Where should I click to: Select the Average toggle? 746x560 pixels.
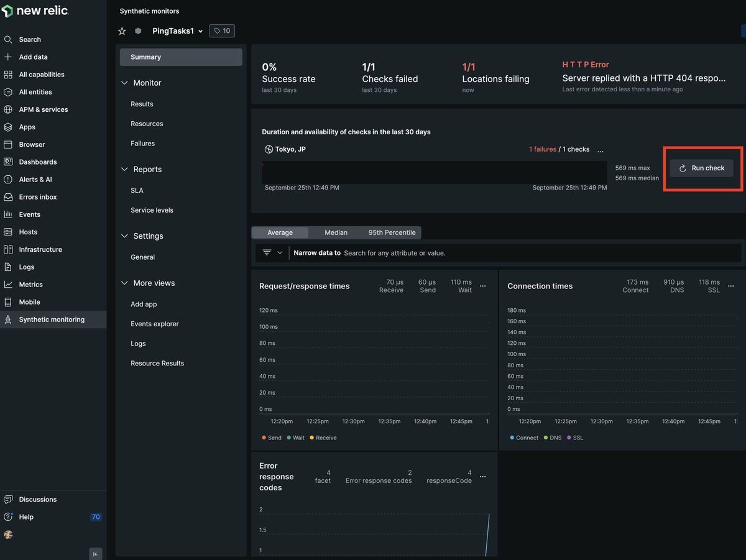point(280,232)
